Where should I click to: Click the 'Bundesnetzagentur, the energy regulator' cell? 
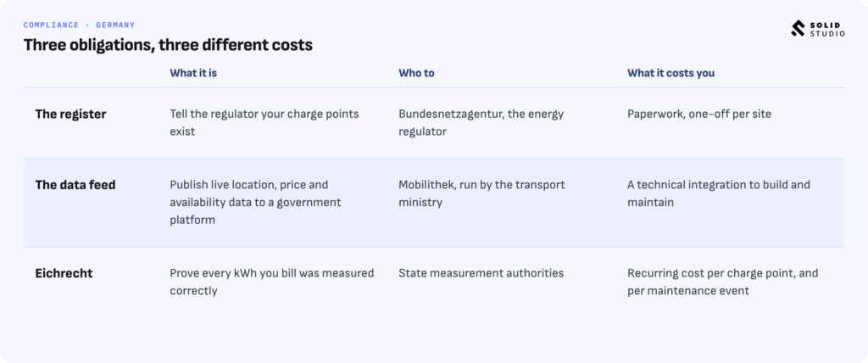tap(481, 123)
